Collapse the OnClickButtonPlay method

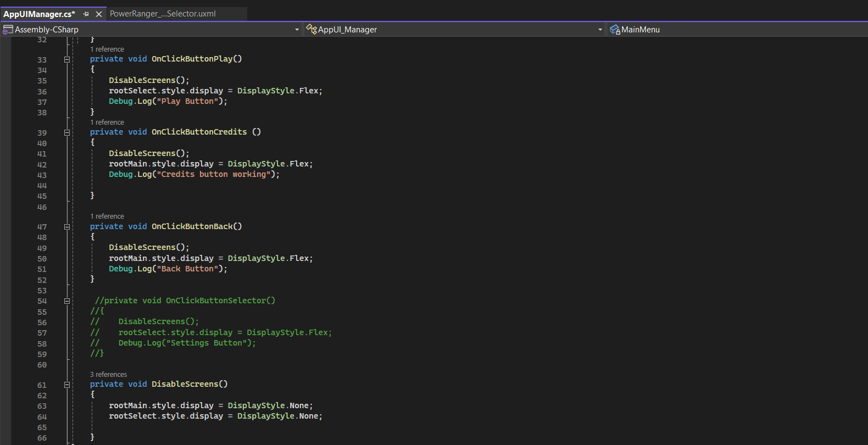[x=67, y=59]
